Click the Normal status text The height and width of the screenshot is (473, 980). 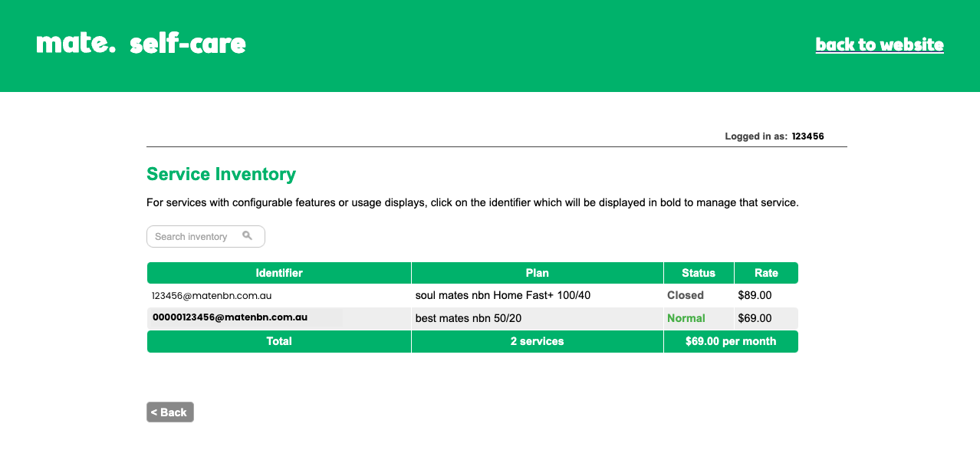pos(686,318)
